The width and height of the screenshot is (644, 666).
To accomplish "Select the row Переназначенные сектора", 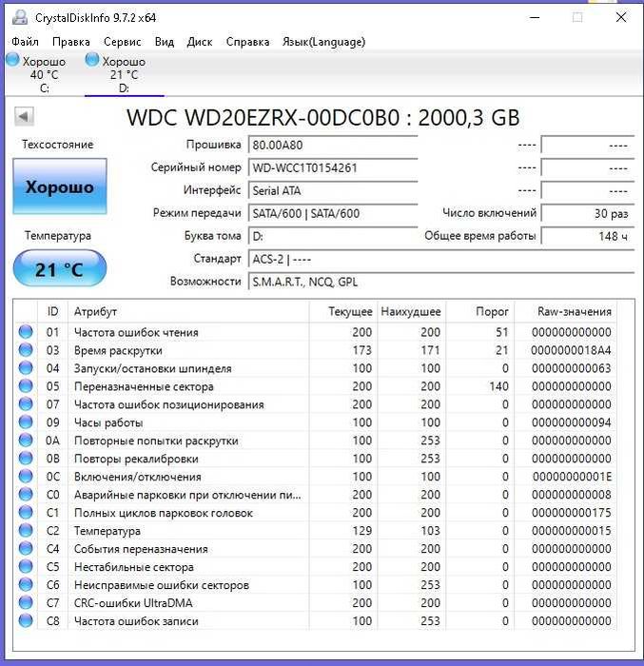I will click(315, 386).
